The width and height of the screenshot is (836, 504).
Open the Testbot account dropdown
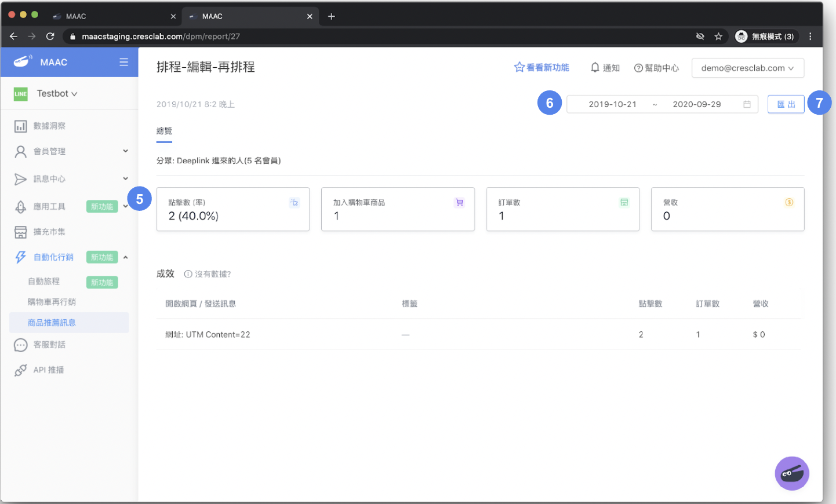[x=57, y=93]
